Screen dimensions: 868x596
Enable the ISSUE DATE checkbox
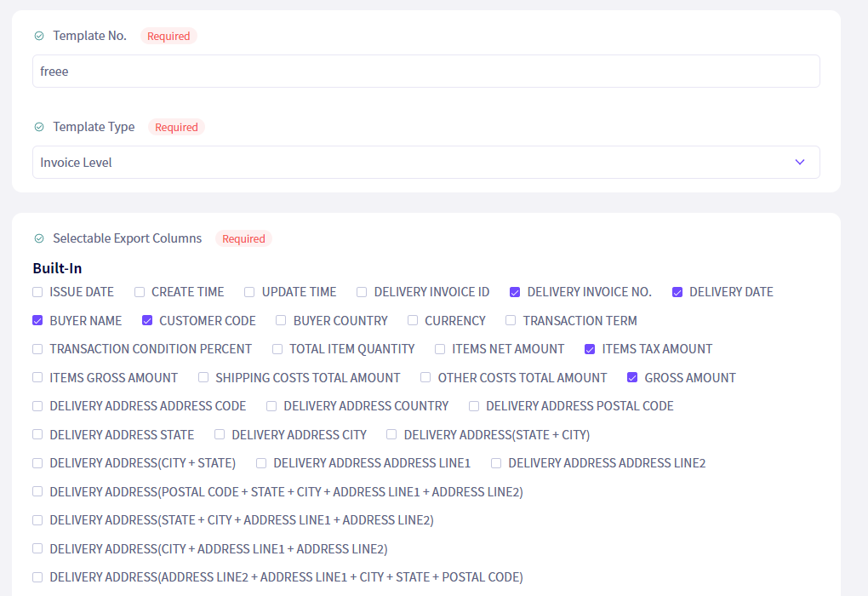37,292
